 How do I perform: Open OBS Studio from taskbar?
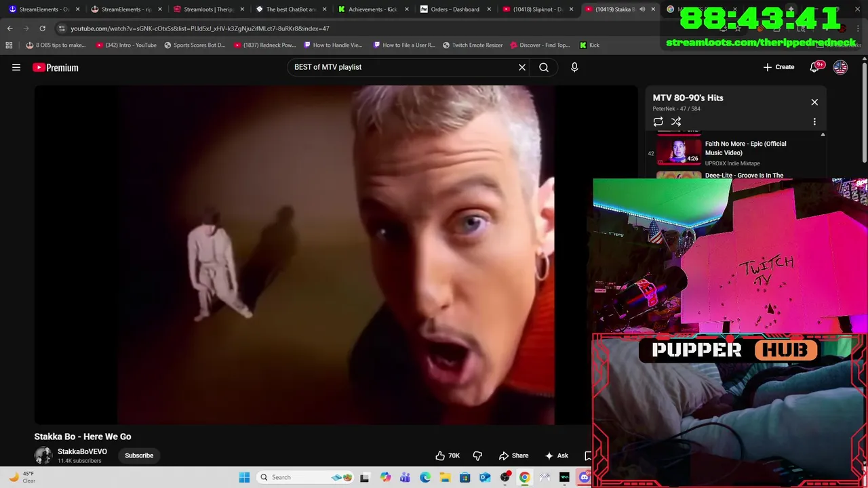(505, 477)
